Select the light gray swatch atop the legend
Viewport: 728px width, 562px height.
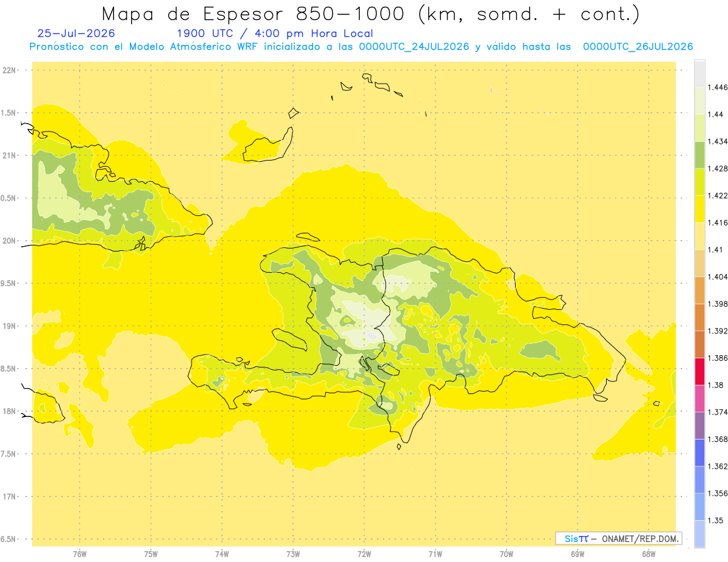699,74
